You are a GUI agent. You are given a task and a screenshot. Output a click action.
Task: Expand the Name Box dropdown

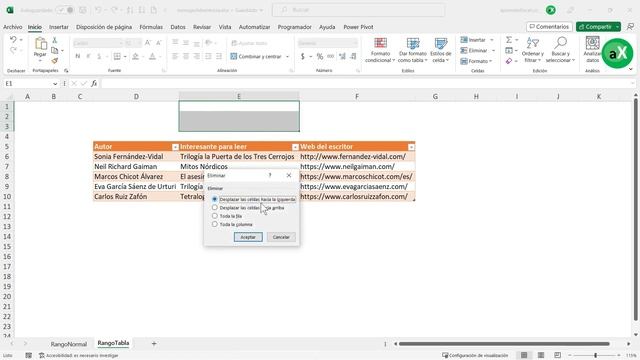[55, 84]
